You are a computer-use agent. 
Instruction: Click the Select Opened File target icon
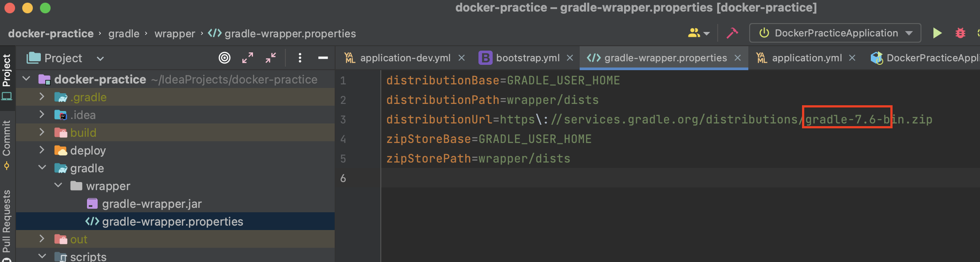225,58
